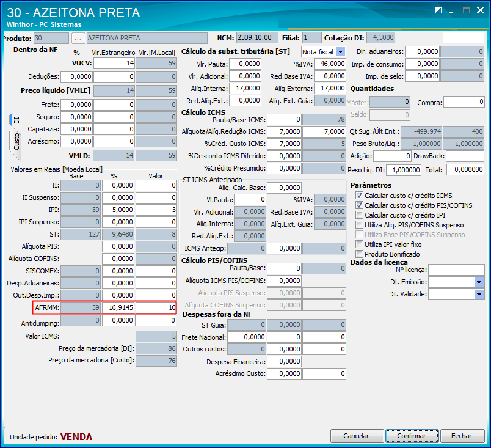The width and height of the screenshot is (491, 448).
Task: Switch to the DI vertical tab
Action: point(15,120)
